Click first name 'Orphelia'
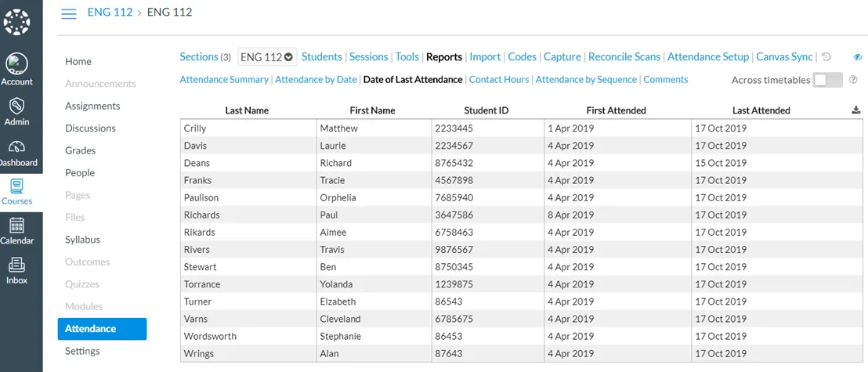This screenshot has height=372, width=868. [x=338, y=197]
